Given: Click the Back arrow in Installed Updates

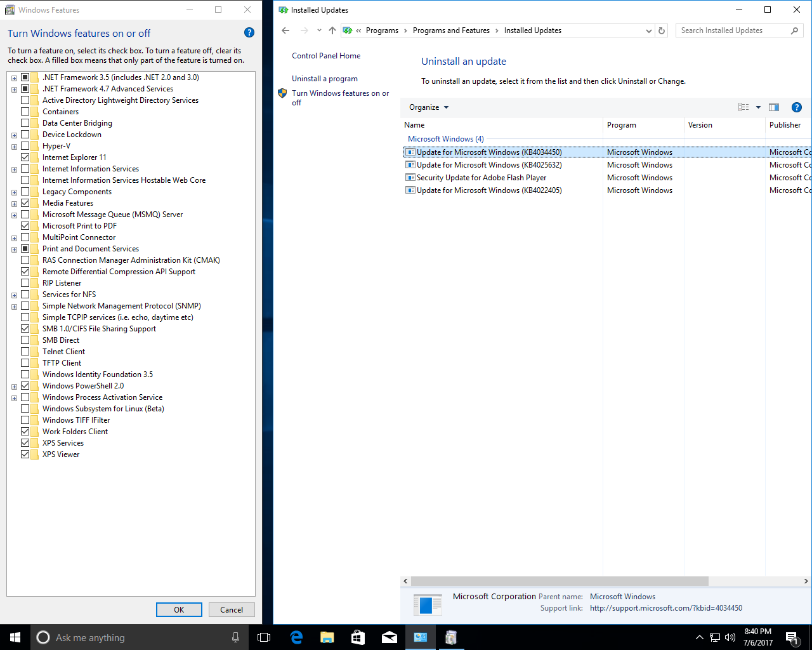Looking at the screenshot, I should click(285, 30).
